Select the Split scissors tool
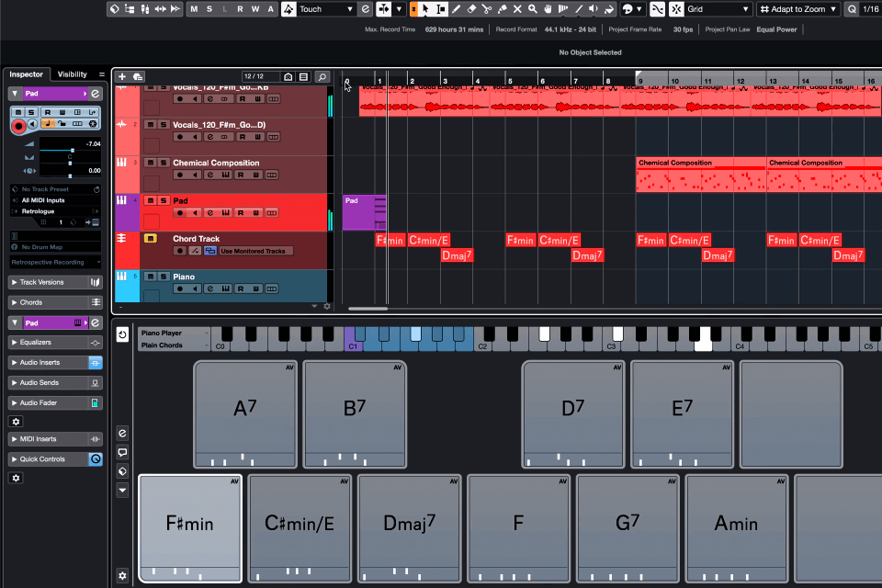Viewport: 882px width, 588px height. (x=487, y=9)
